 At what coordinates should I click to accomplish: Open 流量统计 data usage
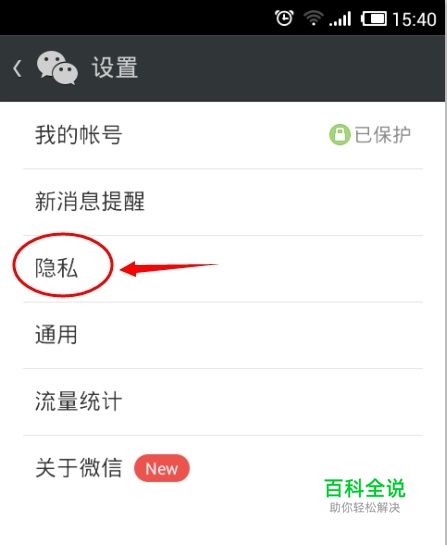point(223,402)
